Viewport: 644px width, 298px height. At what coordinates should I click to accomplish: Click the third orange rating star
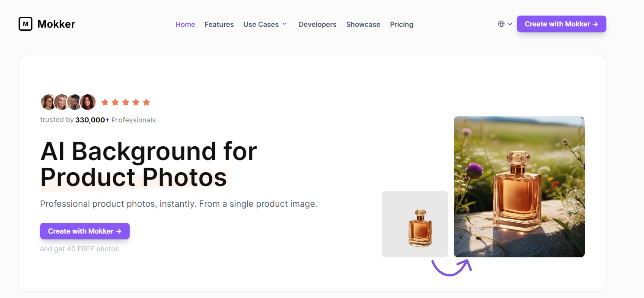pos(125,102)
